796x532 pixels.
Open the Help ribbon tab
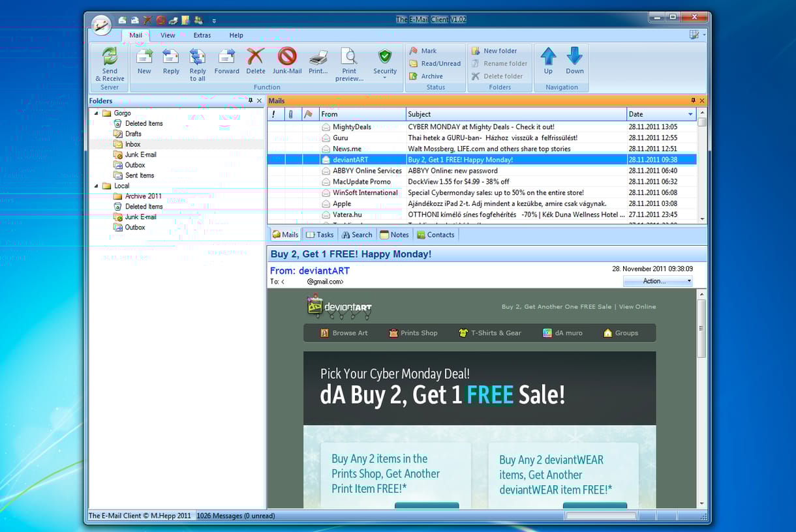(236, 35)
